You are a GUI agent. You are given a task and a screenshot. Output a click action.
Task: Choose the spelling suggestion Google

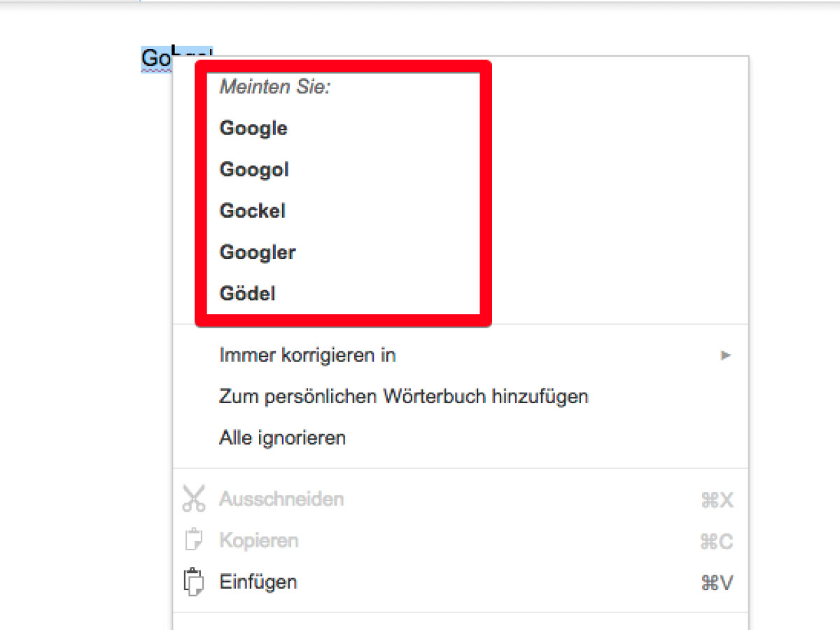pyautogui.click(x=253, y=129)
